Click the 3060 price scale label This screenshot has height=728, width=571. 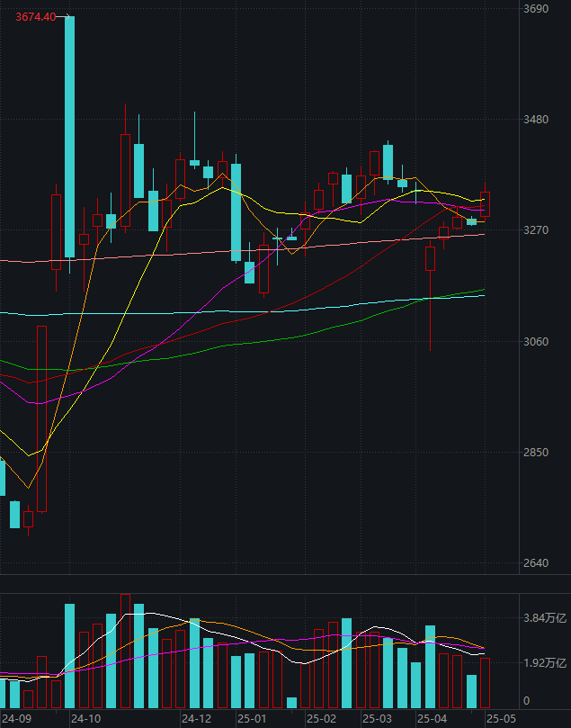pos(536,342)
